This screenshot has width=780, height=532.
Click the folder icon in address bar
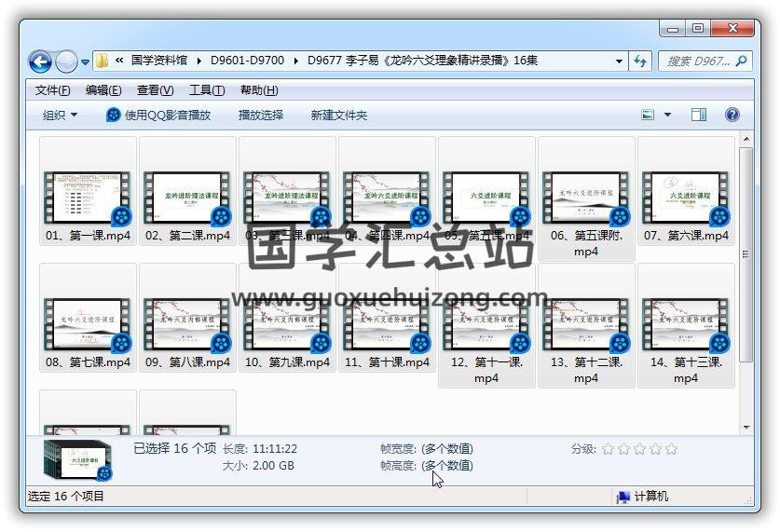[102, 61]
